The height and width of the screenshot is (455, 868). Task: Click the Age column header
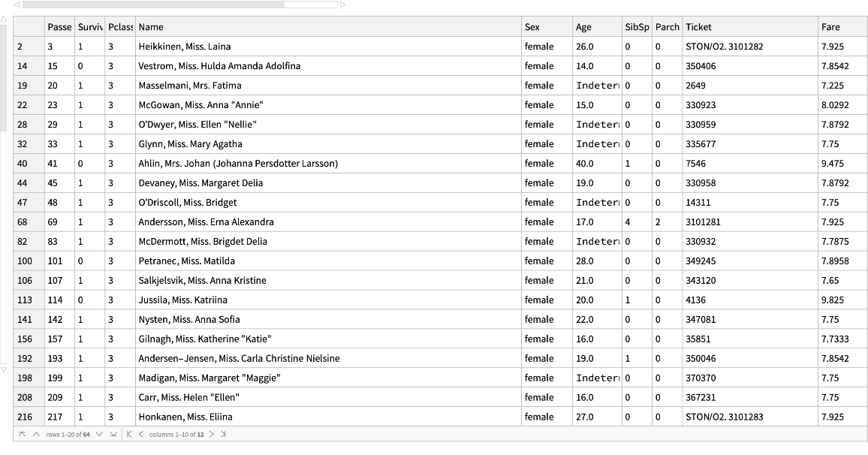click(x=596, y=27)
